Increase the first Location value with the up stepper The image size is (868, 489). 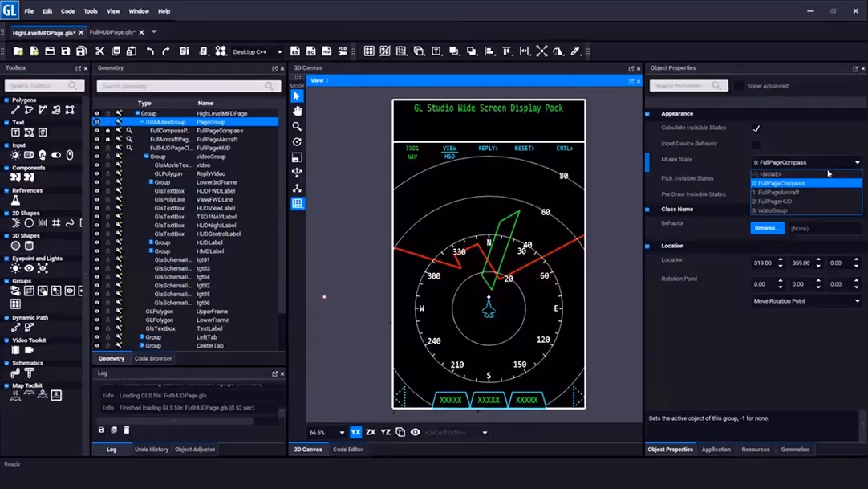point(780,259)
